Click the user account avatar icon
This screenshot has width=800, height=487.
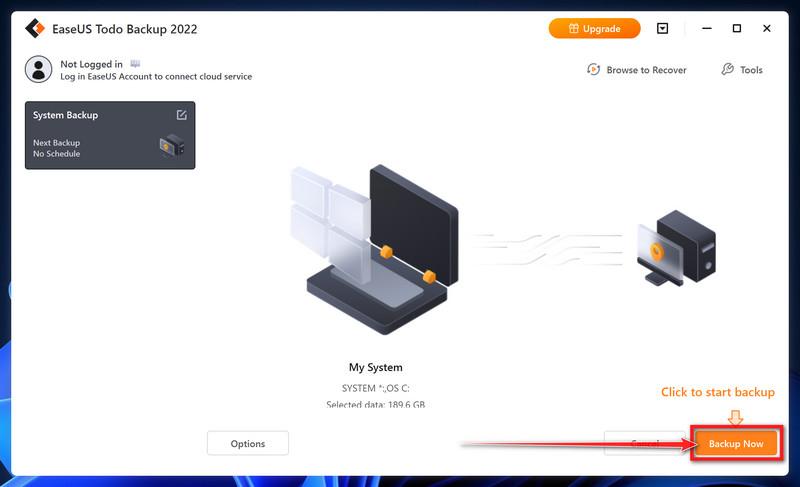(38, 69)
